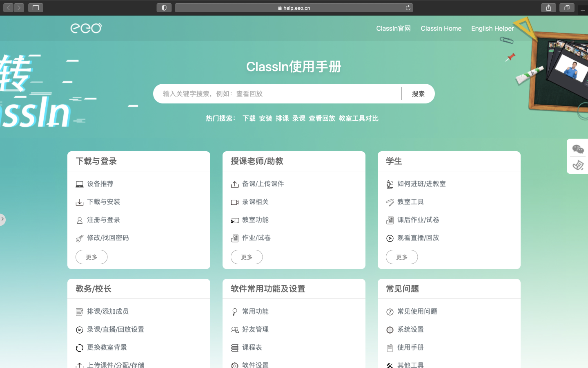This screenshot has width=588, height=368.
Task: Click the laptop icon beside 设备推荐
Action: pos(80,184)
